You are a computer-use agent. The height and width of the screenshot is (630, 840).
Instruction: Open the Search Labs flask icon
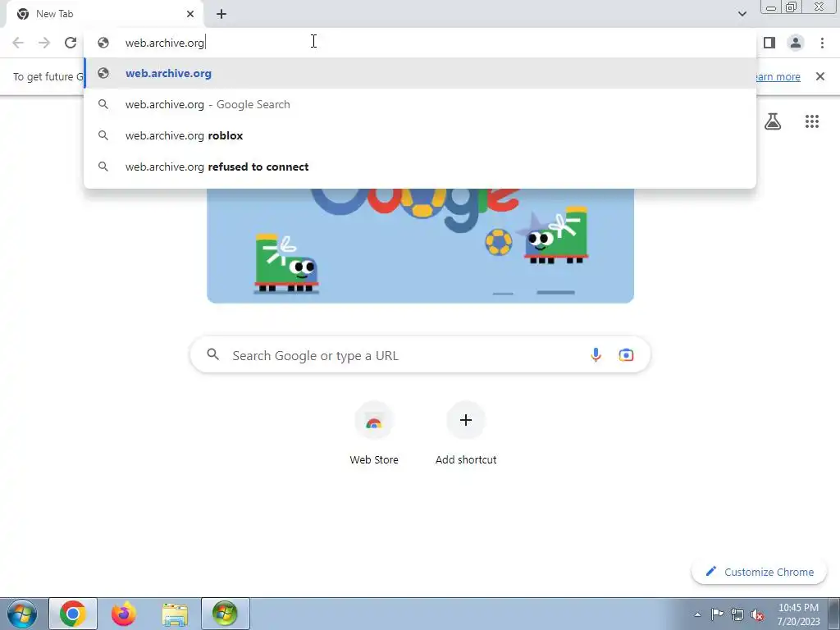773,121
